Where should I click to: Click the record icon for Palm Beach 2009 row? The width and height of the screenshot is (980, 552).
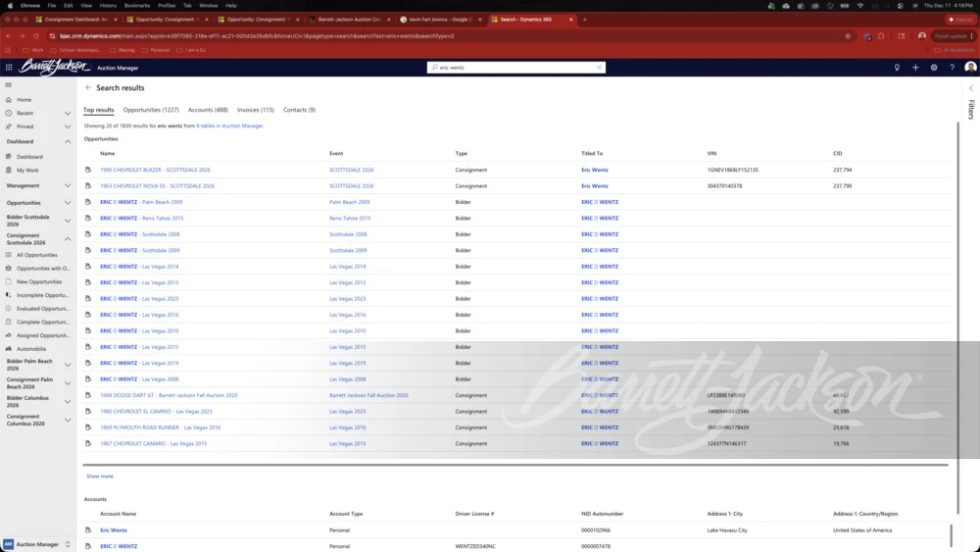coord(88,202)
